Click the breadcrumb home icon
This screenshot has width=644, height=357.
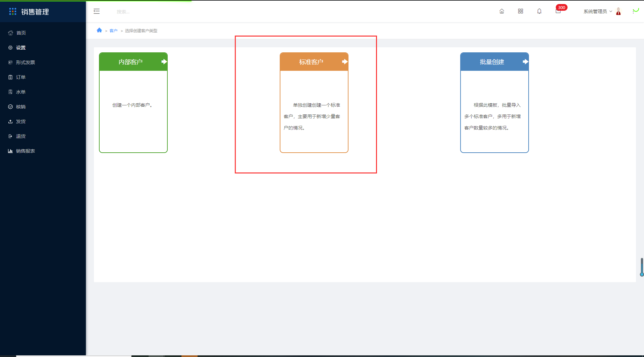click(99, 30)
